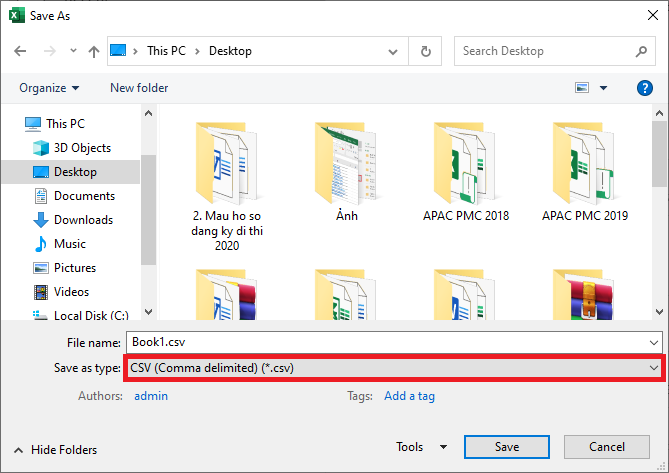Open 3D Objects in the sidebar

tap(82, 148)
